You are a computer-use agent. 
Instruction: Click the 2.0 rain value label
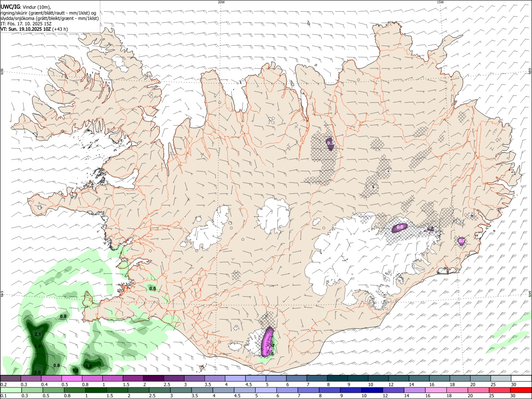tap(37, 372)
